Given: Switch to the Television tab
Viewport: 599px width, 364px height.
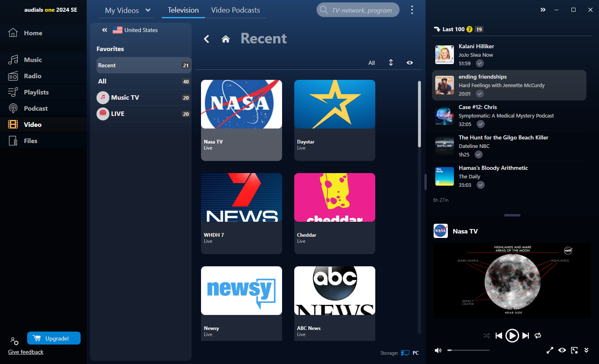Looking at the screenshot, I should click(x=183, y=10).
